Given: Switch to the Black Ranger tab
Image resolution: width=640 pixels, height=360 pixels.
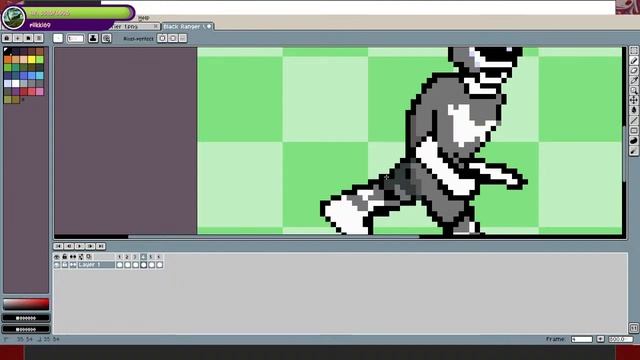Looking at the screenshot, I should (187, 27).
